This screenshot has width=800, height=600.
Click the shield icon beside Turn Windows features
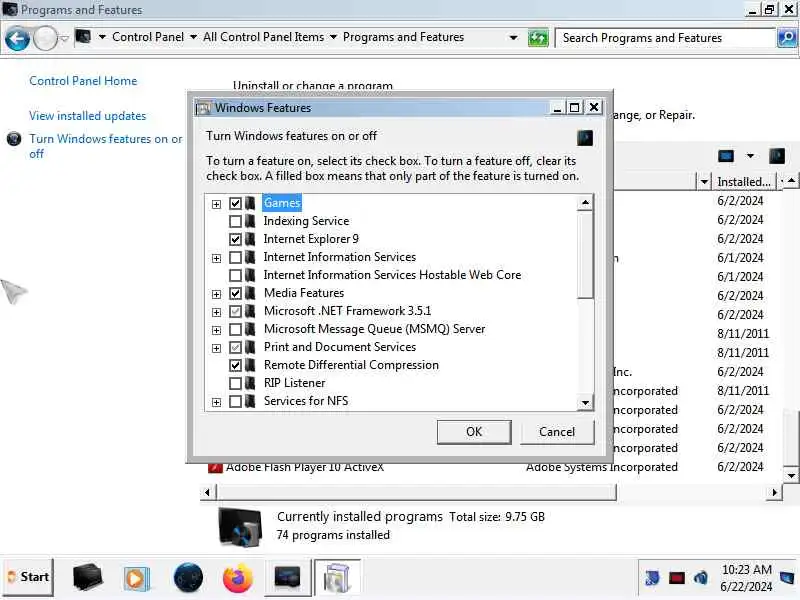coord(14,139)
